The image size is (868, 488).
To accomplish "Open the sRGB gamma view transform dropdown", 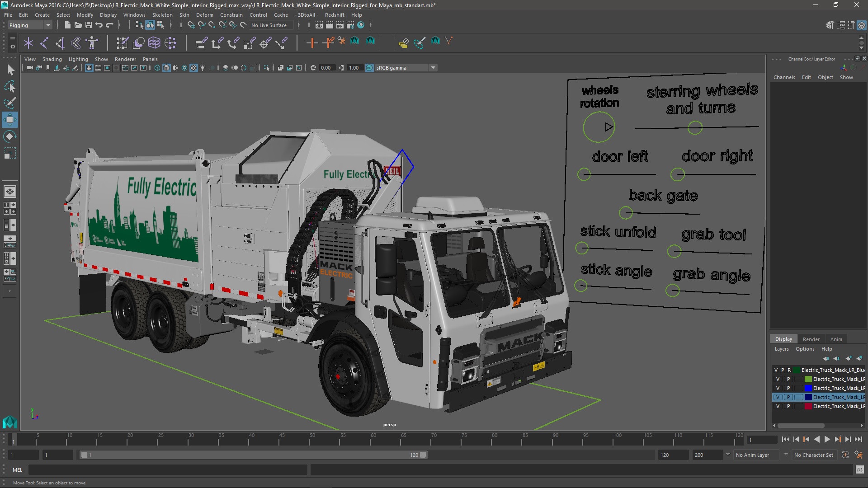I will pos(406,68).
